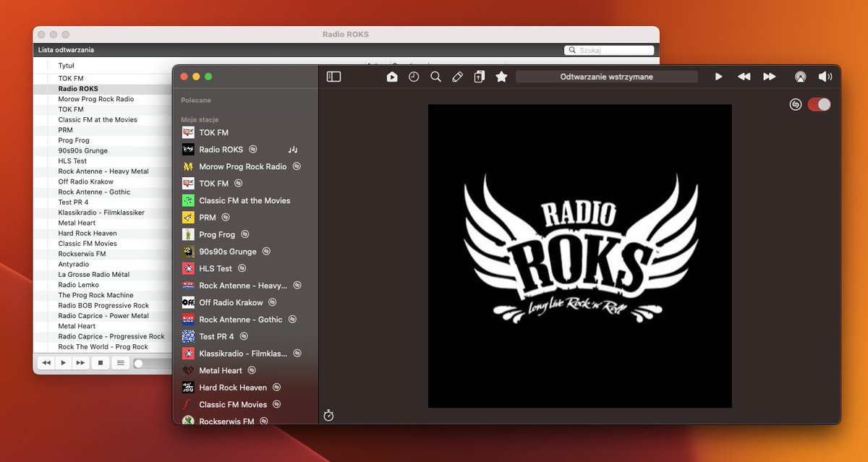Click the pencil edit icon in toolbar
The width and height of the screenshot is (868, 462).
click(x=457, y=77)
